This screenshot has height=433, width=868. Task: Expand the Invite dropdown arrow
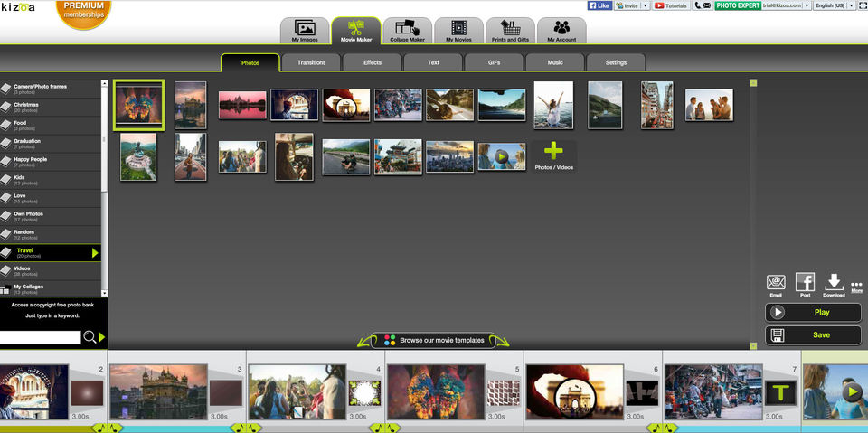tap(646, 5)
